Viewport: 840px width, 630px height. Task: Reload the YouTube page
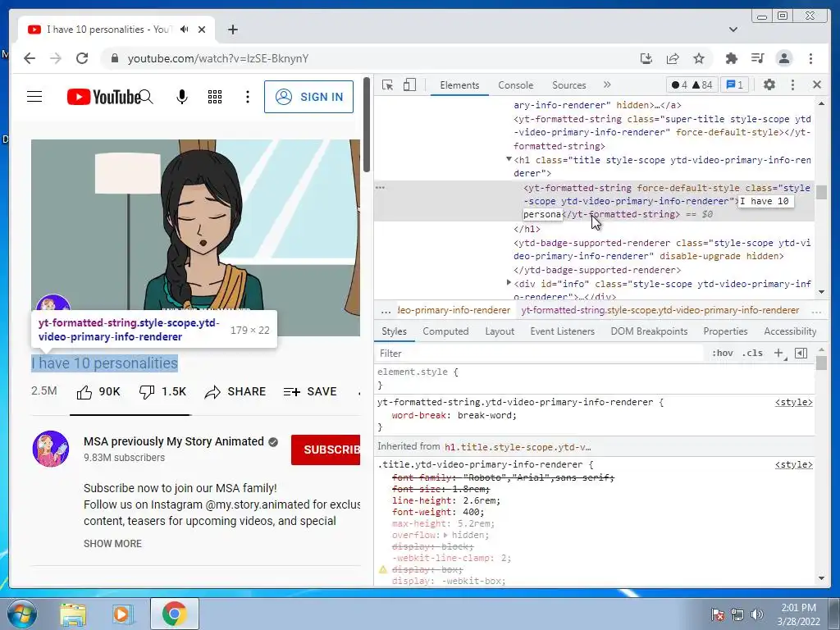82,58
